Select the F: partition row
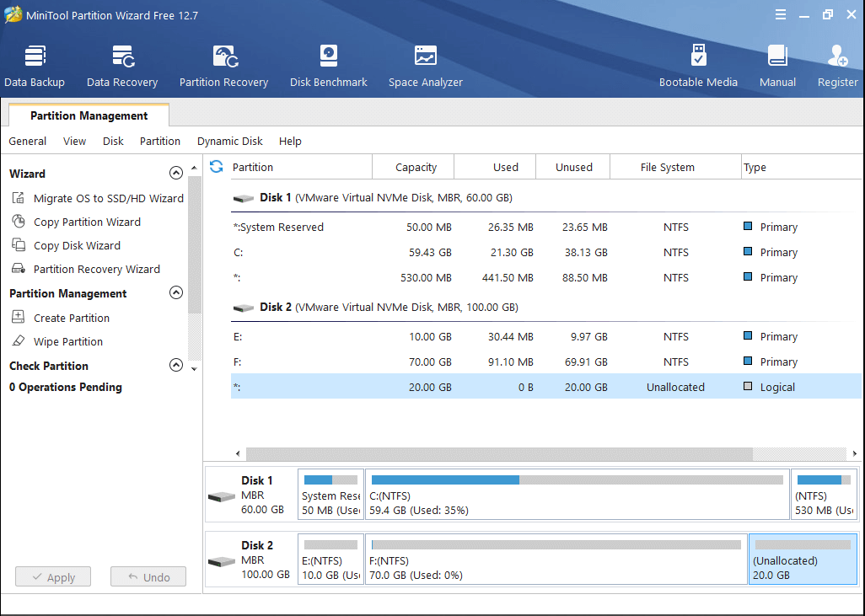Screen dimensions: 865x616 tap(546, 362)
